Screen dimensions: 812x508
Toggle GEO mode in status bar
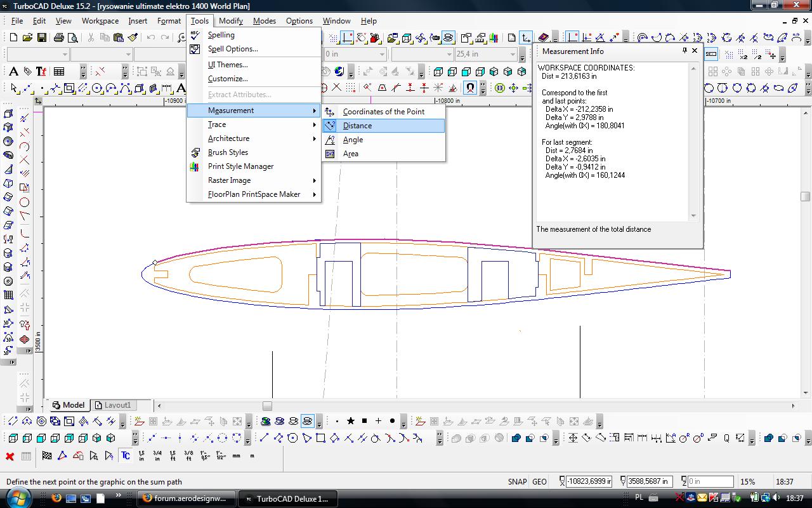[539, 481]
